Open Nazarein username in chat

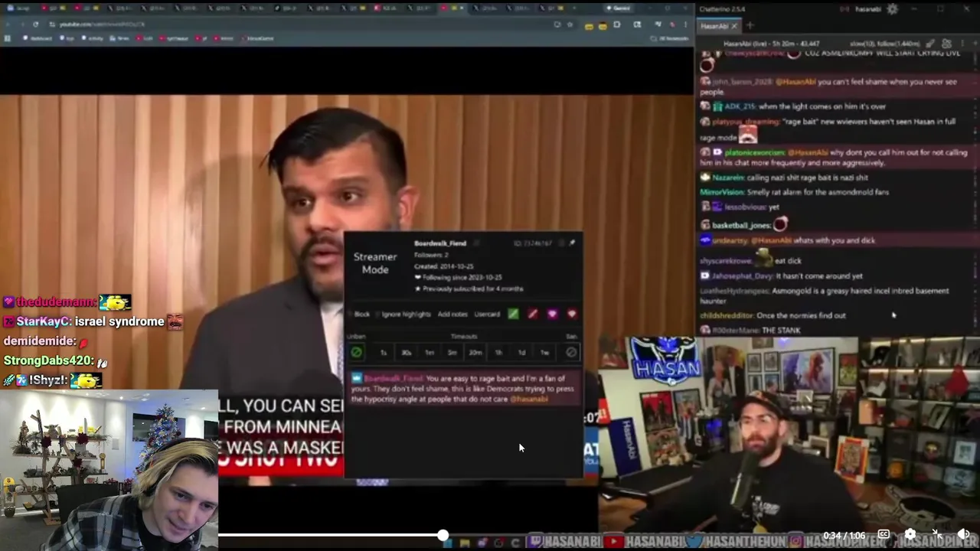pyautogui.click(x=728, y=178)
